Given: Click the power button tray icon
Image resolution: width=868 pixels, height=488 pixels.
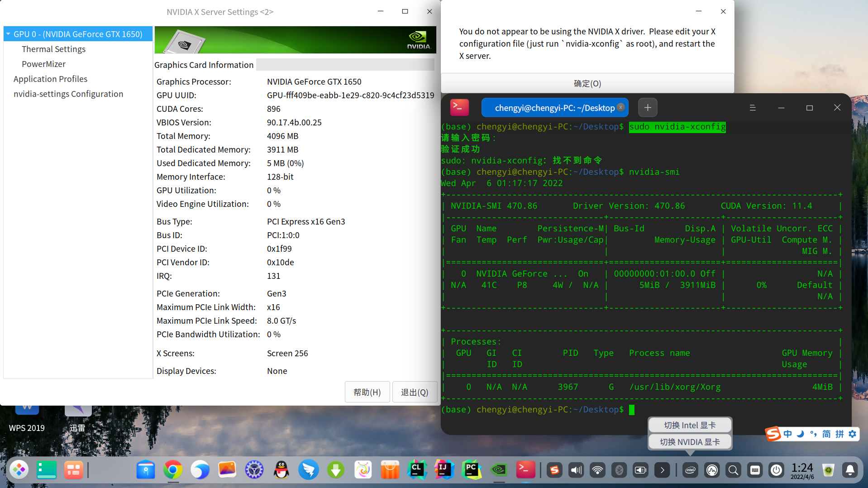Looking at the screenshot, I should pos(777,470).
